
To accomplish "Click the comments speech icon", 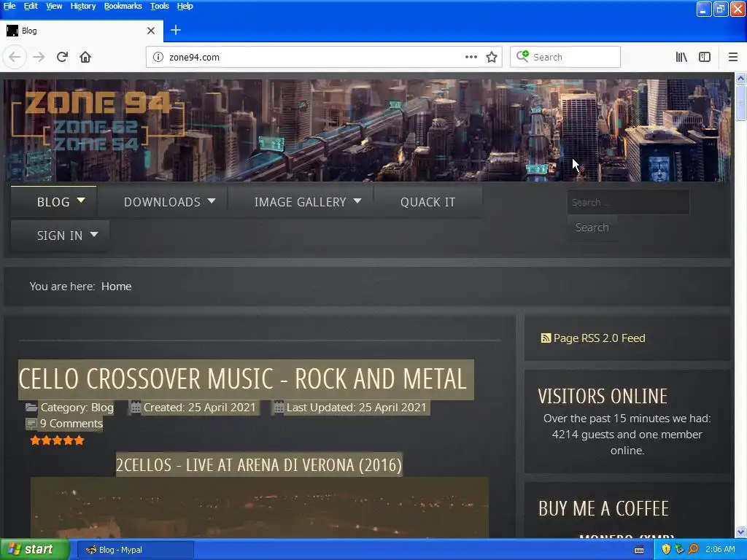I will coord(31,424).
